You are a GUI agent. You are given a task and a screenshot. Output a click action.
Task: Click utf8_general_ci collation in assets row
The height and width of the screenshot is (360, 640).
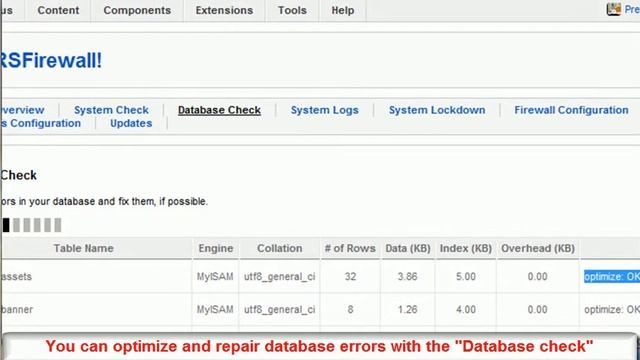tap(280, 277)
